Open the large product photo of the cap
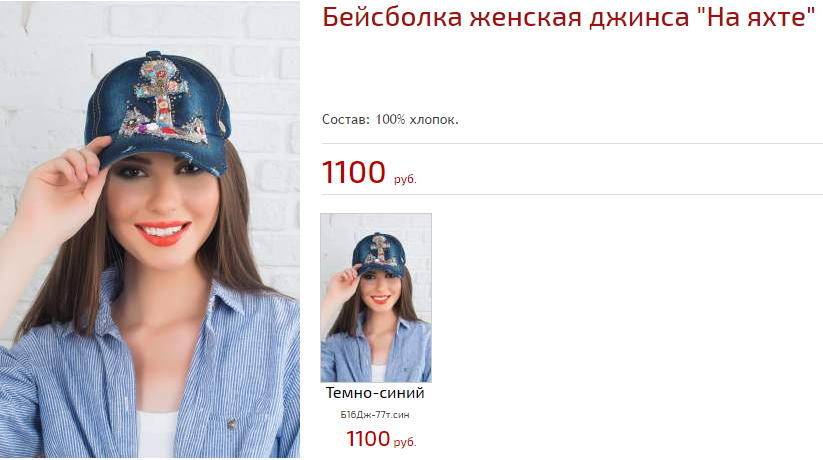The image size is (823, 460). [x=150, y=229]
